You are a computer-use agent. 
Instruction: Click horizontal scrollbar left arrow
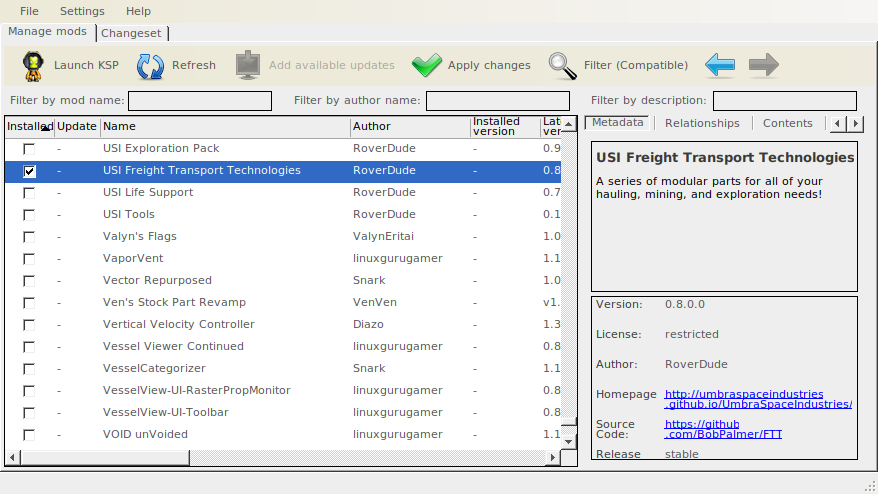pyautogui.click(x=12, y=458)
